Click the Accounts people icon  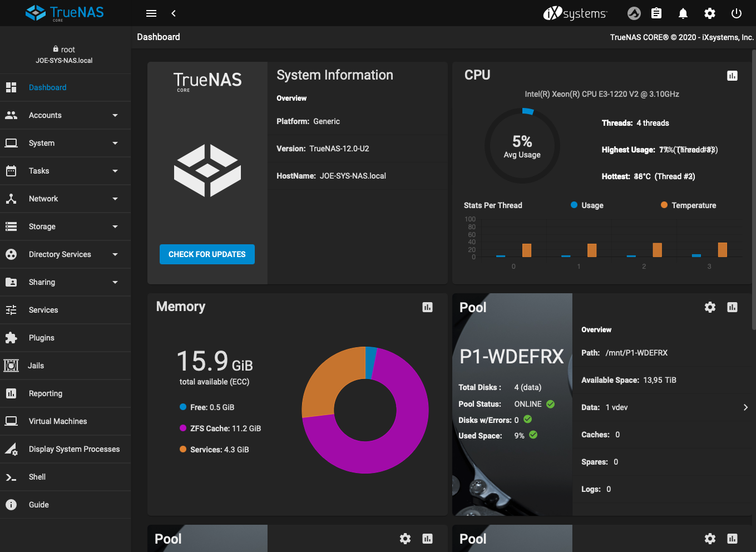coord(11,115)
